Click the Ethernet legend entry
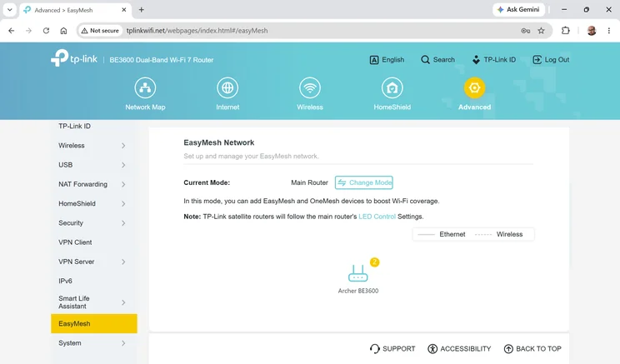 [442, 234]
